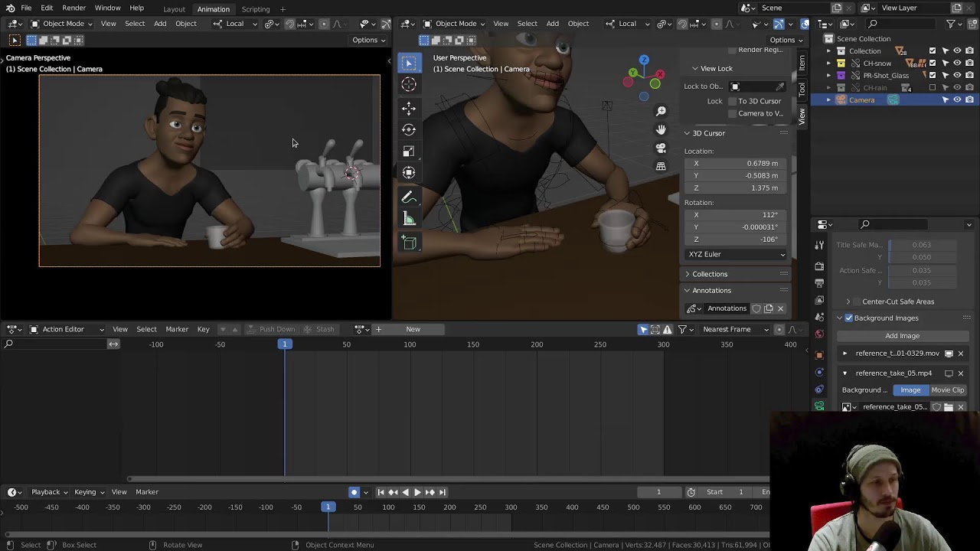Click the zoom magnifier viewport gizmo
The height and width of the screenshot is (551, 980).
661,112
